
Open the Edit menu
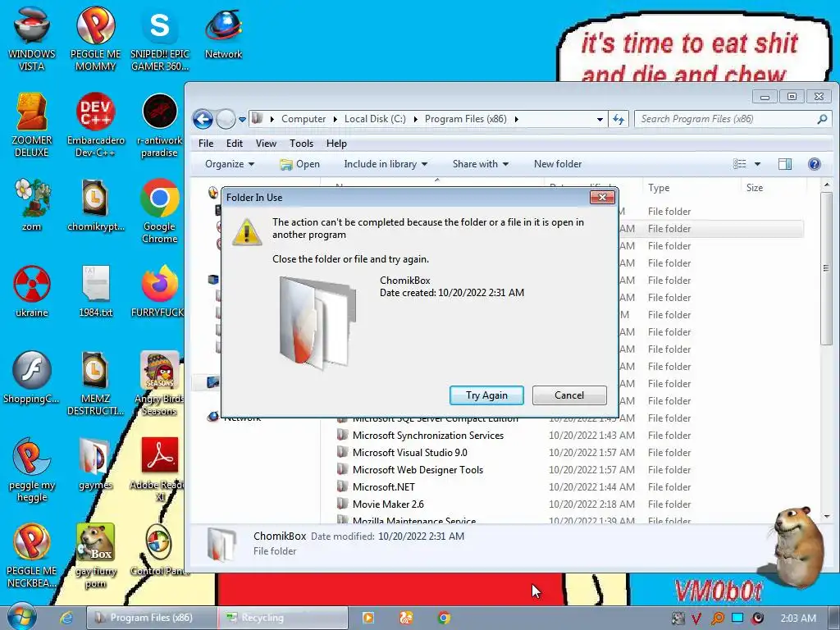(x=234, y=144)
